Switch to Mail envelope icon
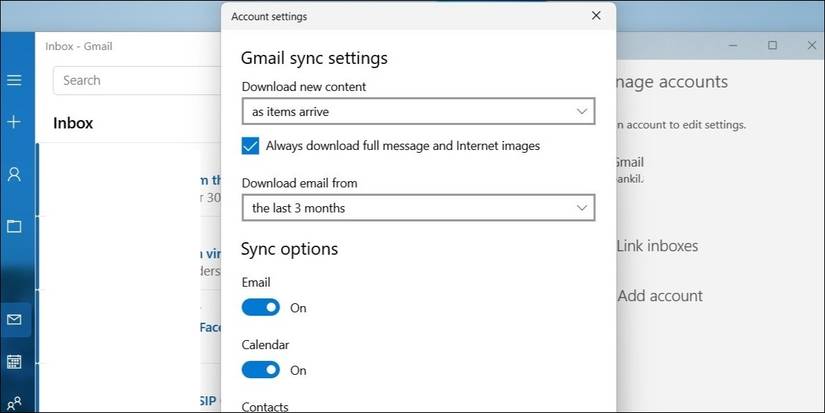 point(14,320)
